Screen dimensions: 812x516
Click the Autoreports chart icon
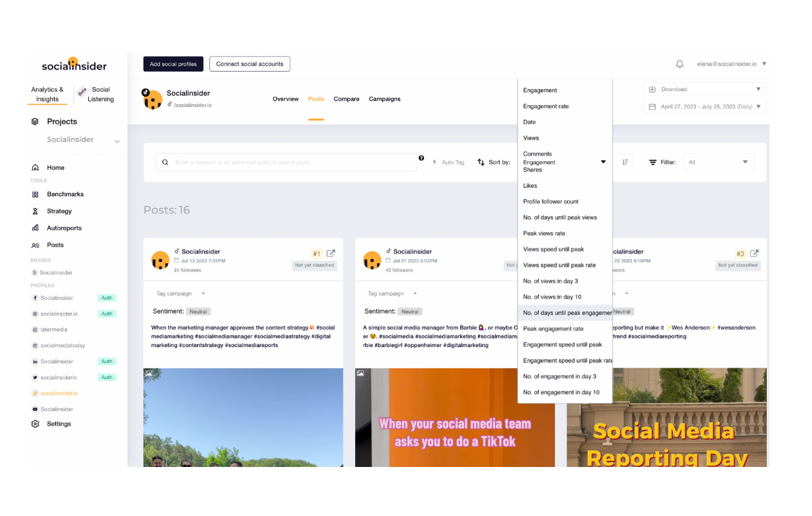[35, 228]
